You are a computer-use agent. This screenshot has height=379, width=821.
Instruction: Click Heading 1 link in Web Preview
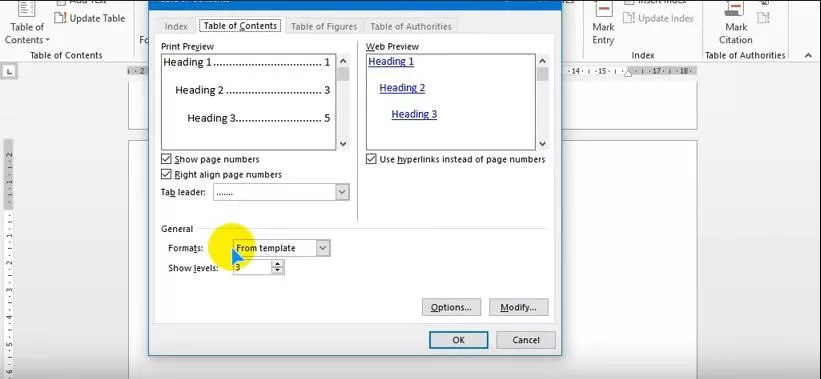(x=391, y=62)
